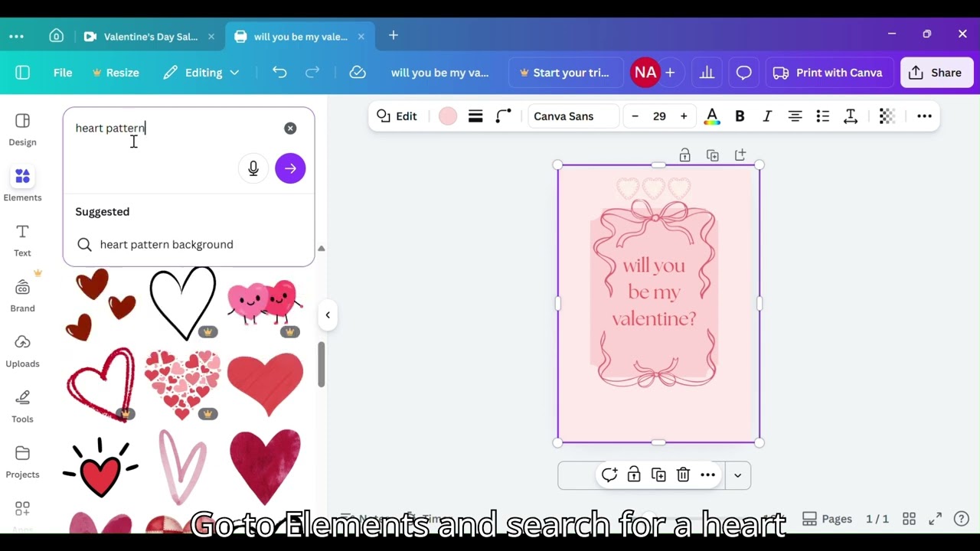Screen dimensions: 980x551
Task: Redo the last action
Action: [312, 73]
